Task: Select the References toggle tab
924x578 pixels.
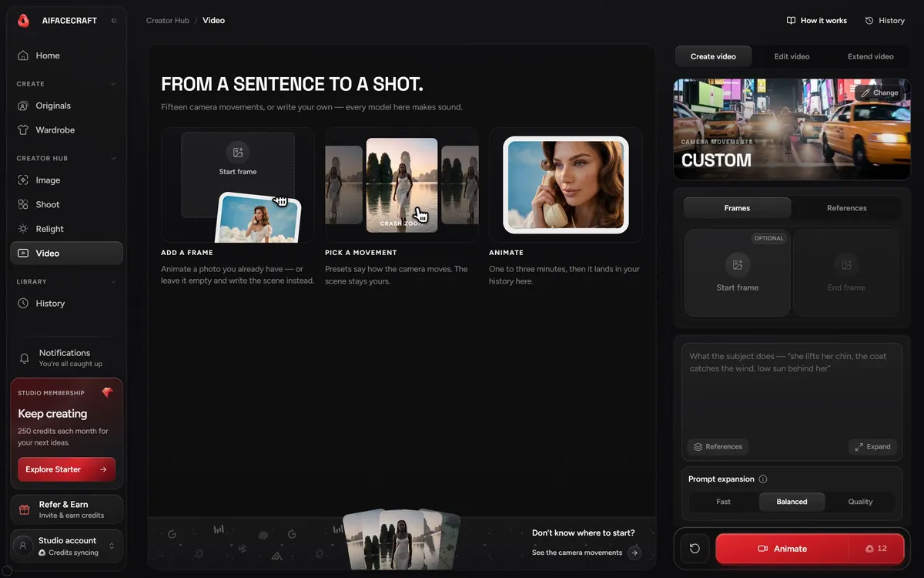Action: [x=846, y=208]
